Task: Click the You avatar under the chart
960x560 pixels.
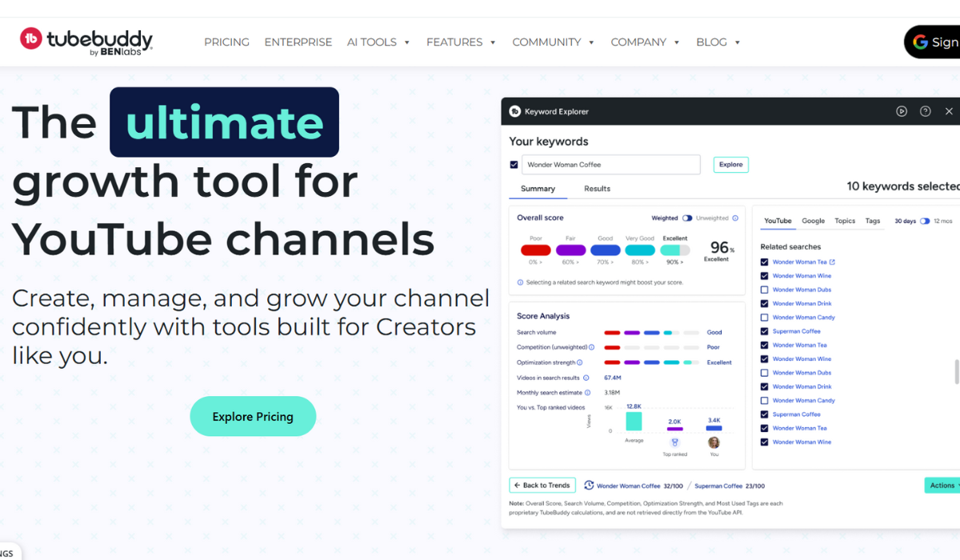Action: tap(714, 442)
